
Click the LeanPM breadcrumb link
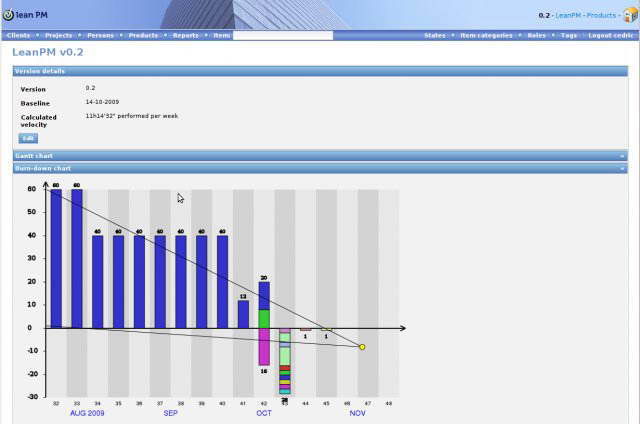[568, 15]
